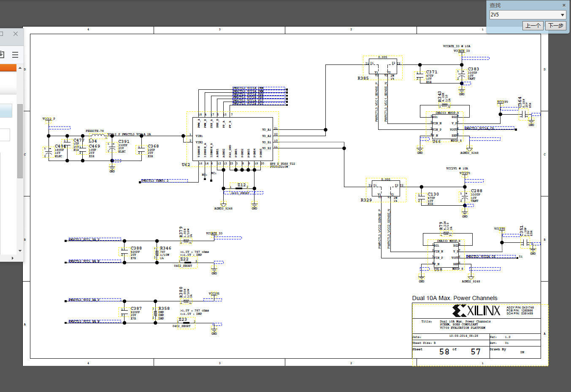Select the U66 amplifier label
The height and width of the screenshot is (392, 571).
(436, 142)
